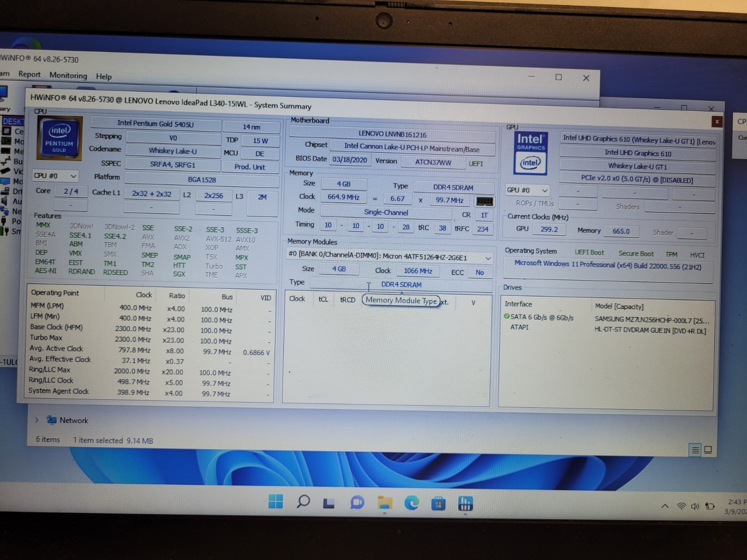Click the Ratio column header in Operating Point table
Screen dimensions: 747x560
[x=177, y=295]
